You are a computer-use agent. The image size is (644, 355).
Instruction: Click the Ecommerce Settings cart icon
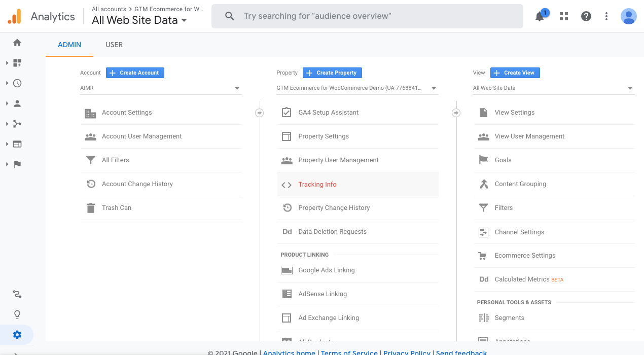tap(483, 256)
